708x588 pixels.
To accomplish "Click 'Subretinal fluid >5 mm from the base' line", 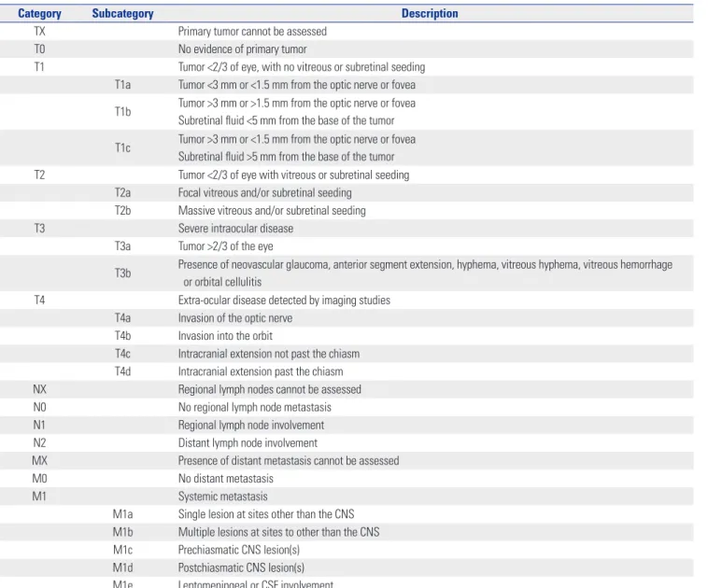I will tap(286, 157).
